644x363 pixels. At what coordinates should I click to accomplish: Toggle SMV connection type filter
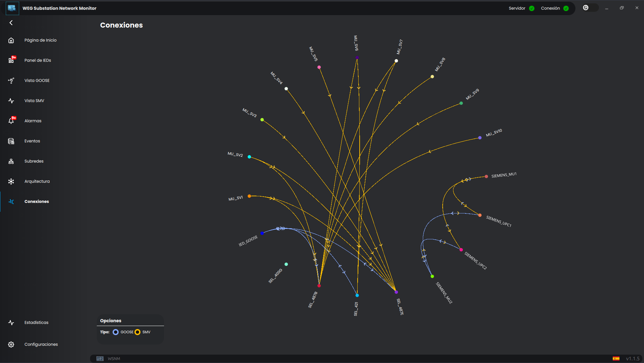(137, 332)
